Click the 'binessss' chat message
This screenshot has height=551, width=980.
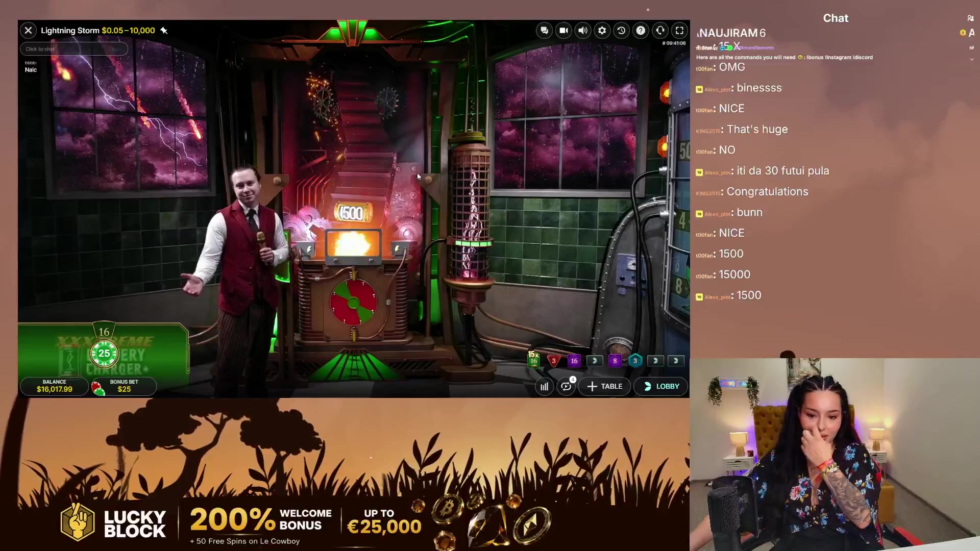tap(759, 88)
